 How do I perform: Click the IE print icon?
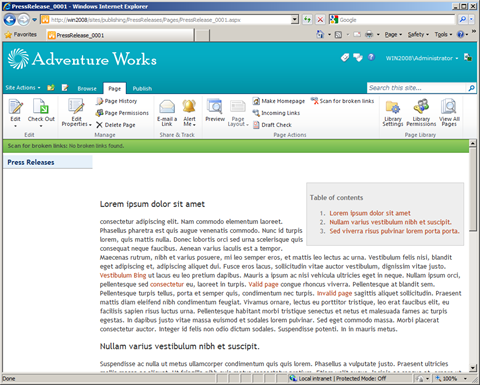369,34
